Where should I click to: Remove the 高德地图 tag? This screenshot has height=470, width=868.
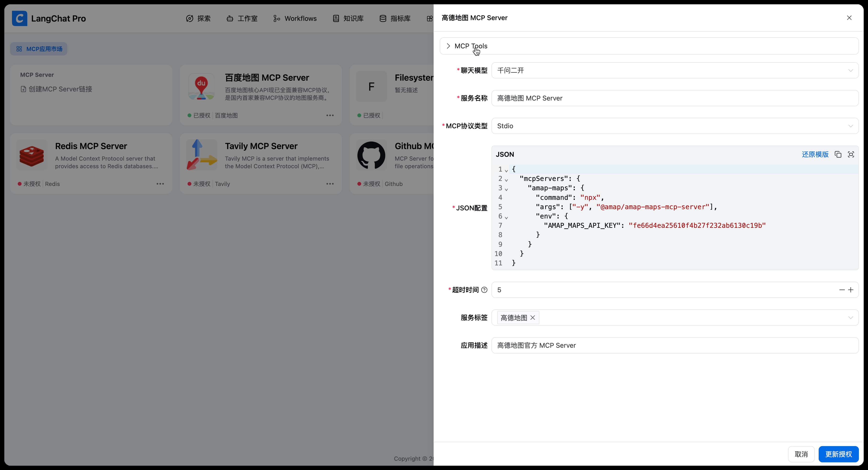pos(532,318)
